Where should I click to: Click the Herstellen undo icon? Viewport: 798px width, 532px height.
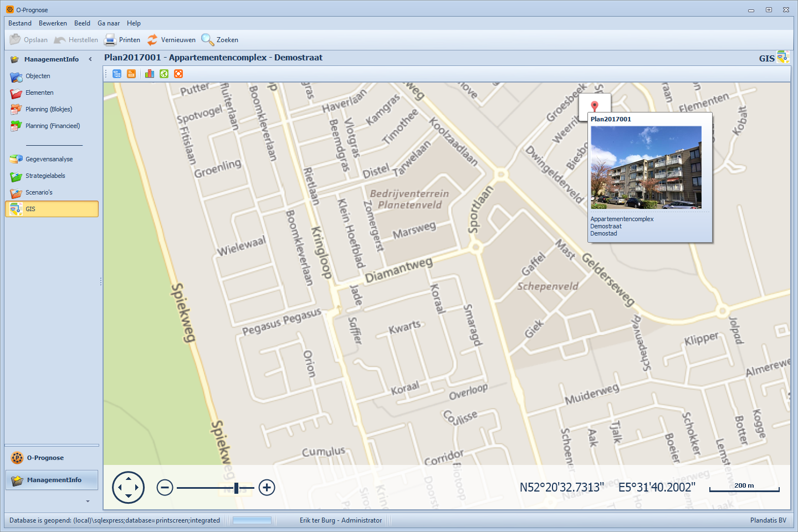click(60, 39)
